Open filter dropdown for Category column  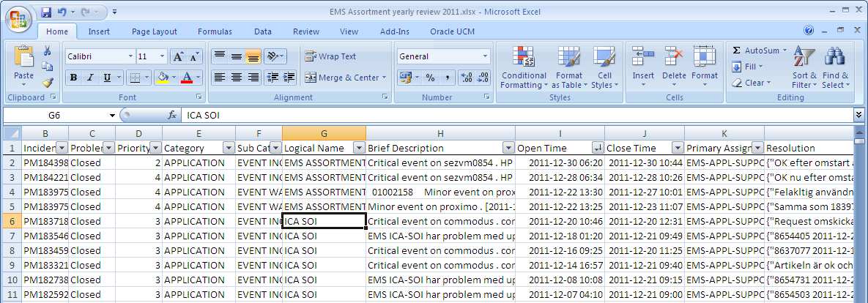(x=228, y=148)
